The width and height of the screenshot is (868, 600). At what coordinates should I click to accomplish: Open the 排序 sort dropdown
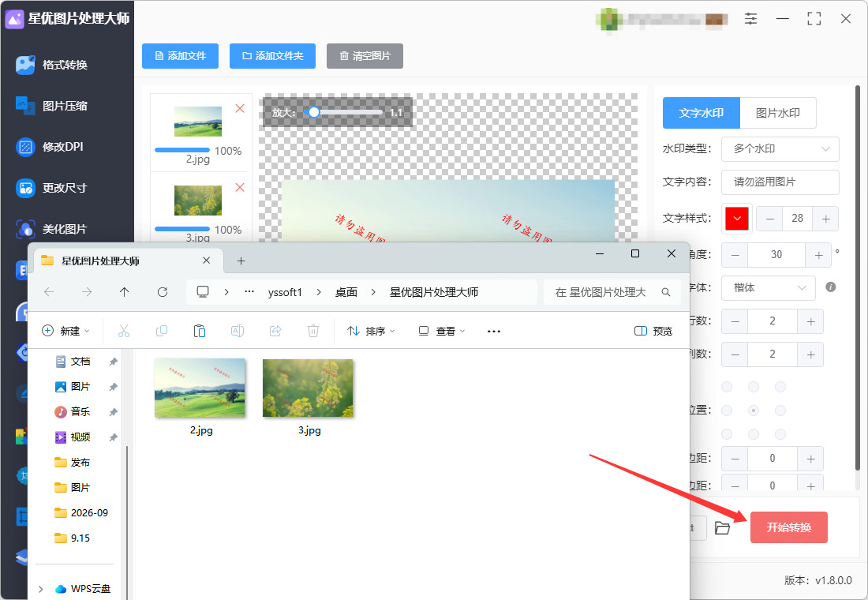point(371,332)
